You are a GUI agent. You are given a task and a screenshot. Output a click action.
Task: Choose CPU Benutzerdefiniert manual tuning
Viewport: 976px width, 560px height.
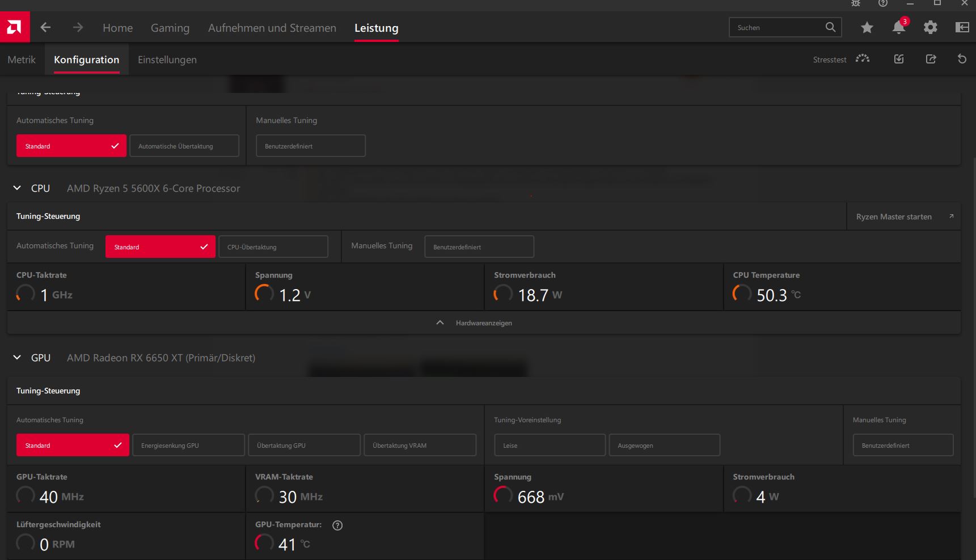tap(479, 247)
